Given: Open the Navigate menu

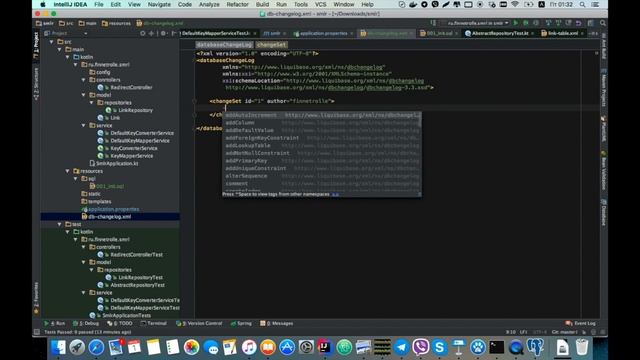Looking at the screenshot, I should pos(159,4).
